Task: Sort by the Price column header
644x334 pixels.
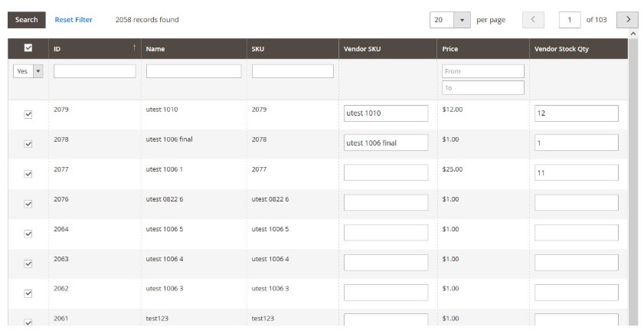Action: (x=450, y=49)
